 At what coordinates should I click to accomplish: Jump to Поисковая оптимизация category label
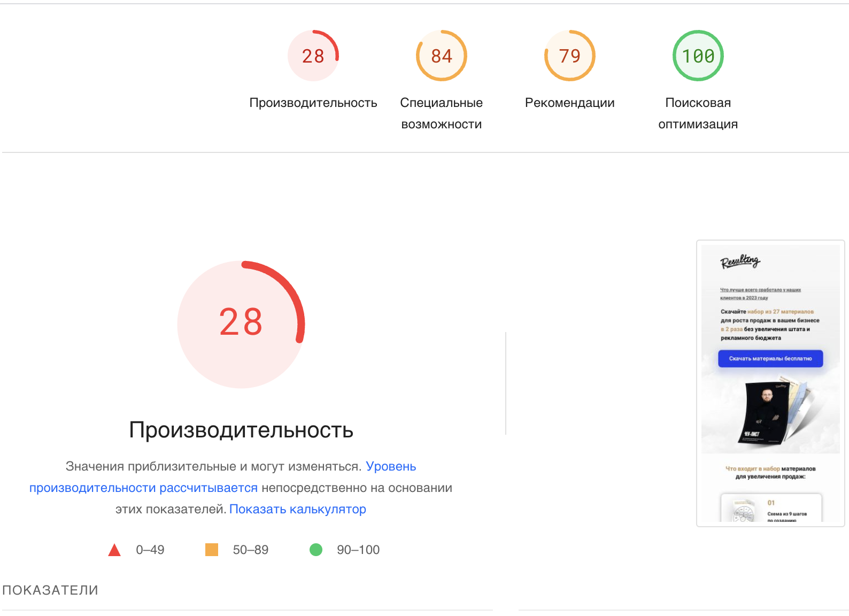pos(698,113)
